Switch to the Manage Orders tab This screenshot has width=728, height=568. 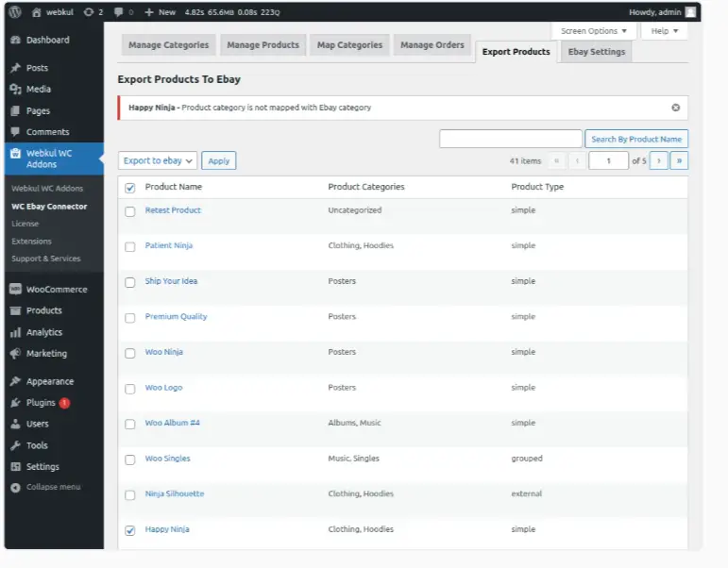point(430,45)
